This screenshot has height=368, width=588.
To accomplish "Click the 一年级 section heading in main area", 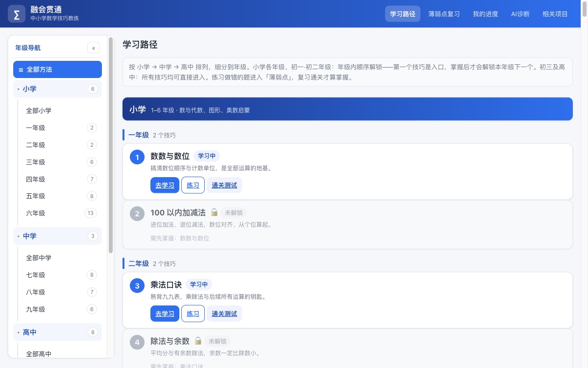I will coord(139,134).
